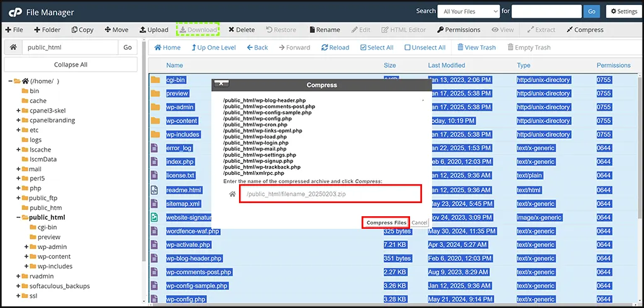The image size is (644, 308).
Task: Expand the cpanelbranding tree folder
Action: 18,120
